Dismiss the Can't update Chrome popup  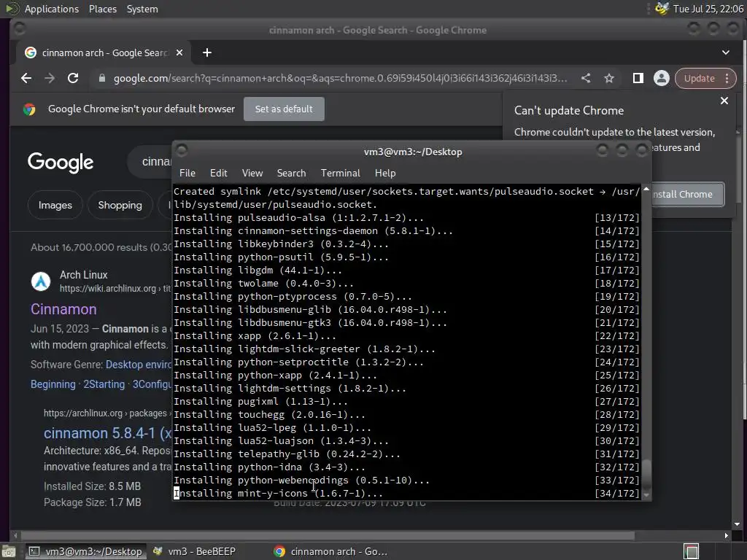tap(724, 101)
